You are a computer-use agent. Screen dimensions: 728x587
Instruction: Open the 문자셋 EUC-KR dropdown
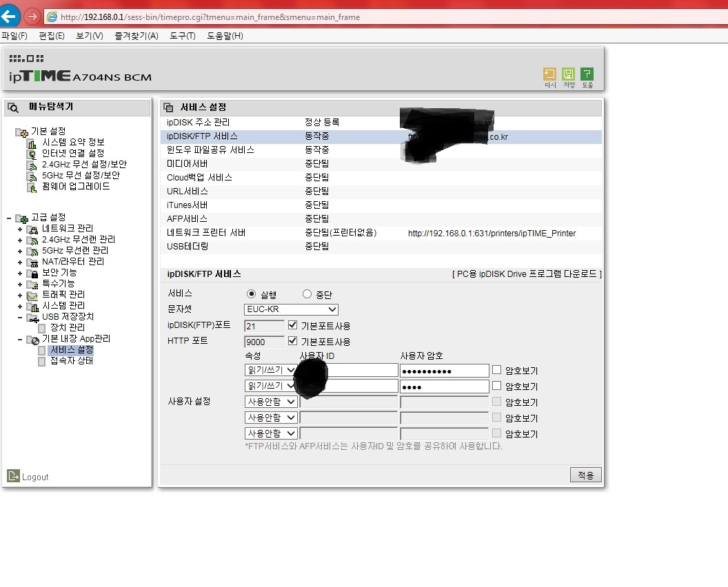291,309
